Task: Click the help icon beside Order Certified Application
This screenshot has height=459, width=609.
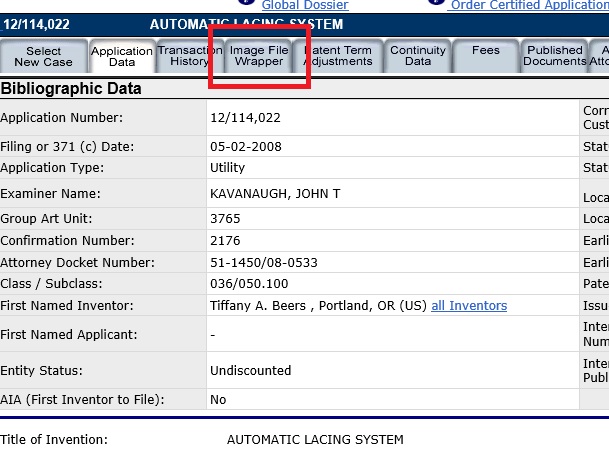Action: [436, 2]
